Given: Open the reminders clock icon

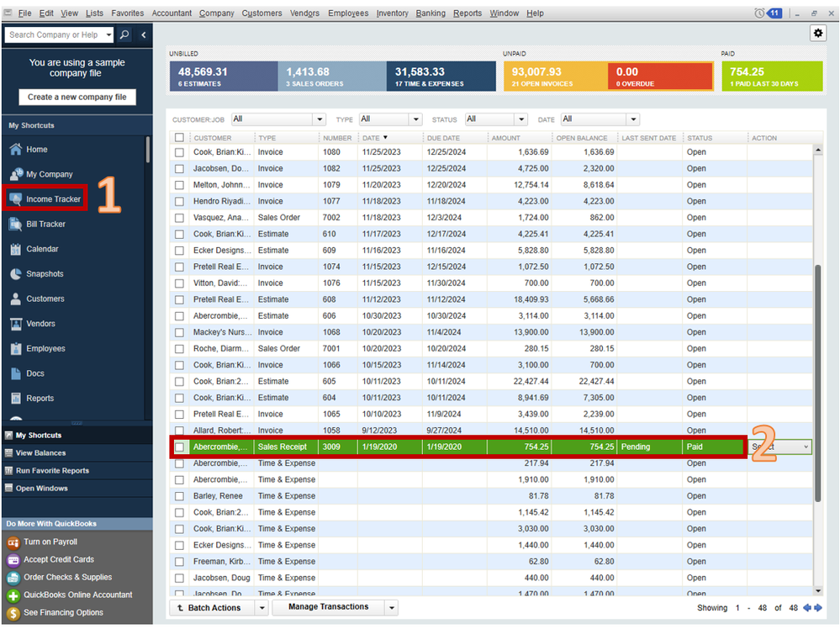Looking at the screenshot, I should point(759,13).
